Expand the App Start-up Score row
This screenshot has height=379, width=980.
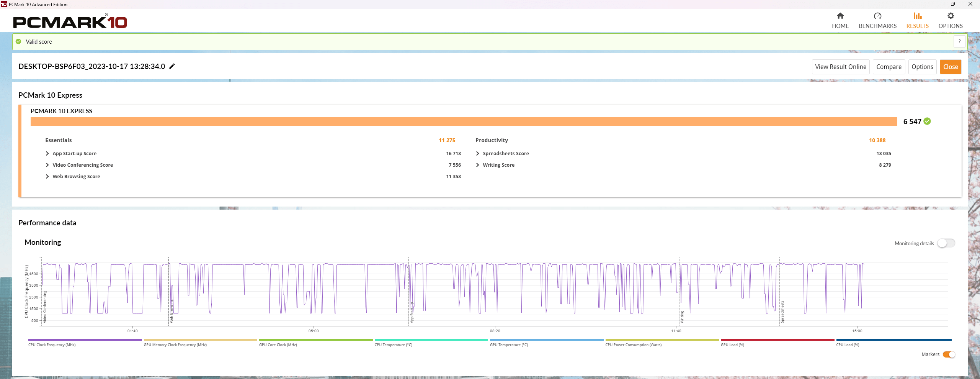47,154
